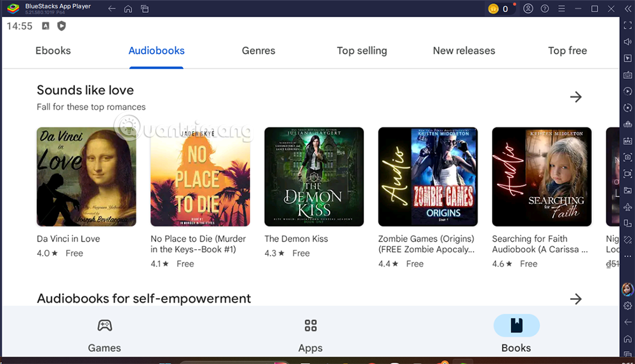Open the BlueStacks coin balance
Screen dimensions: 635x364
(x=500, y=8)
